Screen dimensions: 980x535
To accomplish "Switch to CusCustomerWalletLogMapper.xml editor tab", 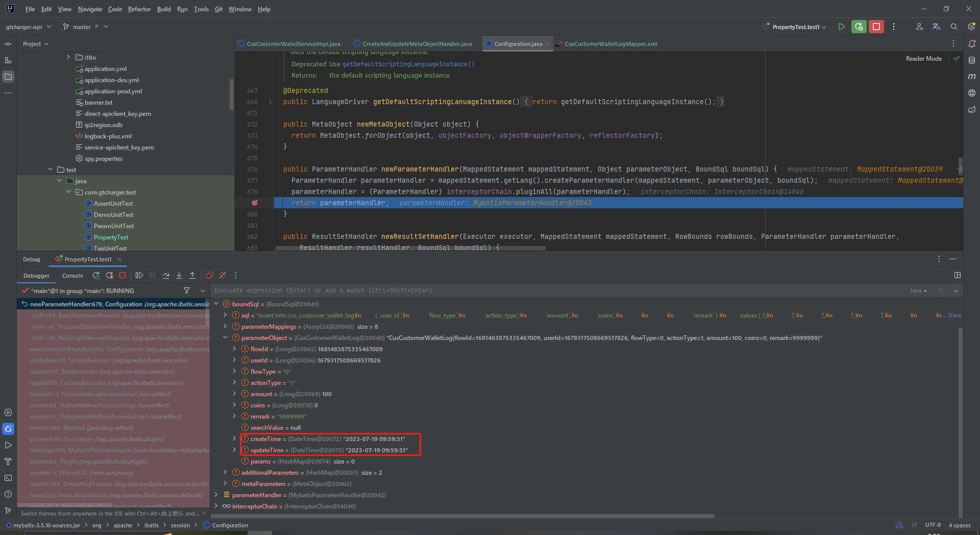I will [610, 44].
